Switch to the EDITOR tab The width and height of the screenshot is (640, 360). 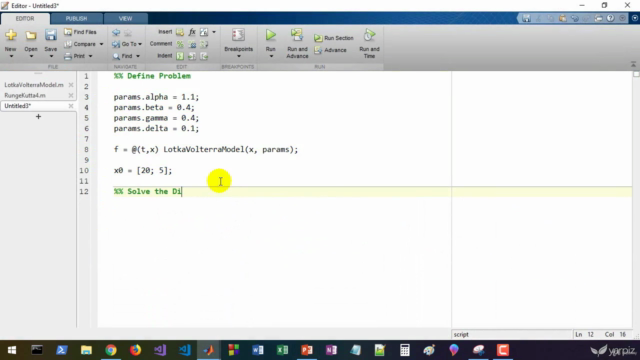point(25,18)
